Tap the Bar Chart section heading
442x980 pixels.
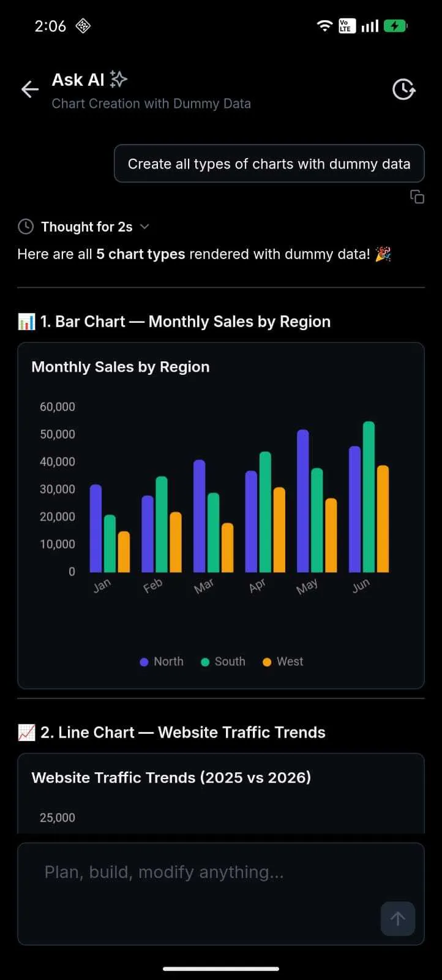(185, 322)
